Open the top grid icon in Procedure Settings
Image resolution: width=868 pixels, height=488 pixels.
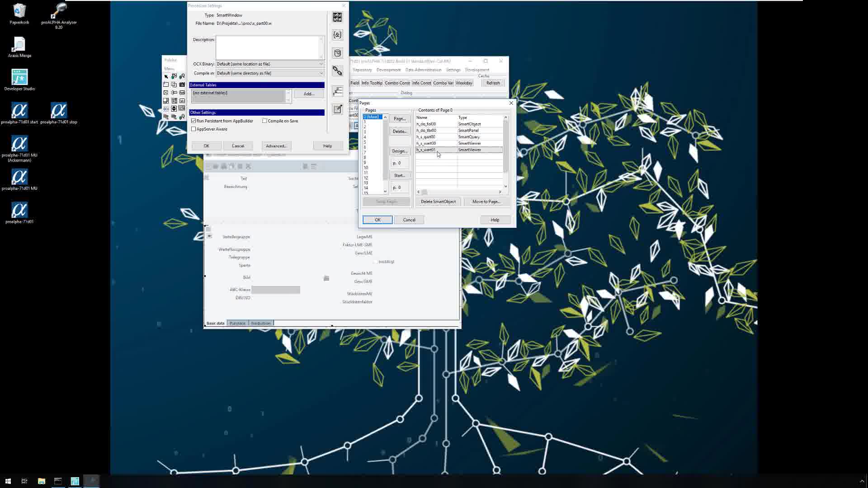(337, 17)
